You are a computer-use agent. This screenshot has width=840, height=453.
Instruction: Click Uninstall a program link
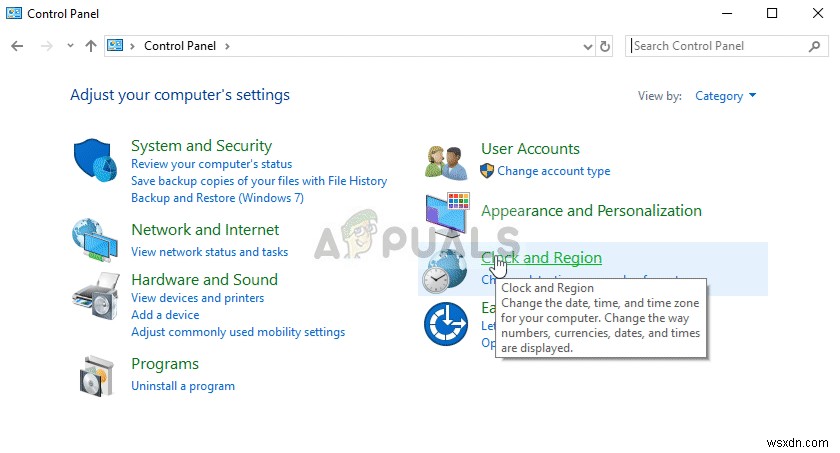click(x=183, y=385)
